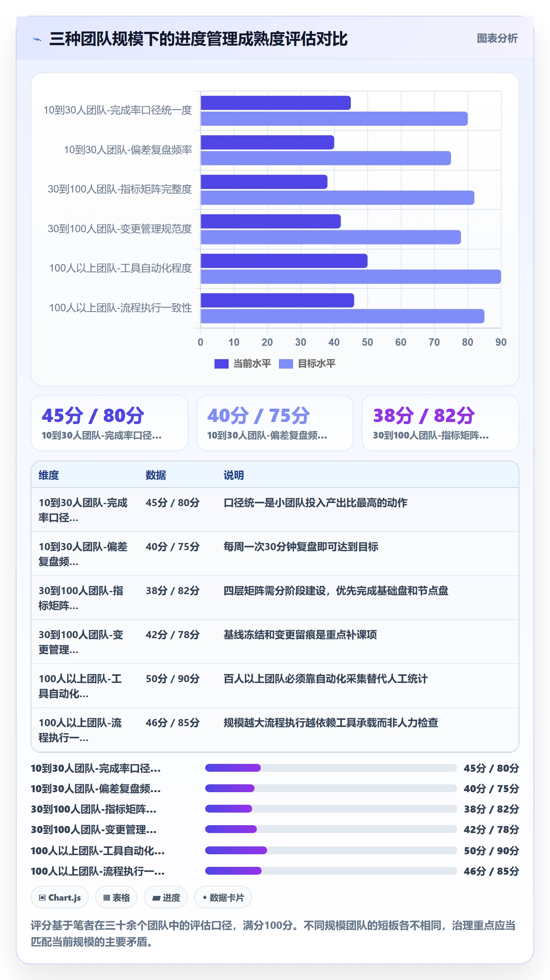Click the lightning icon beside the title
550x980 pixels.
(x=37, y=39)
